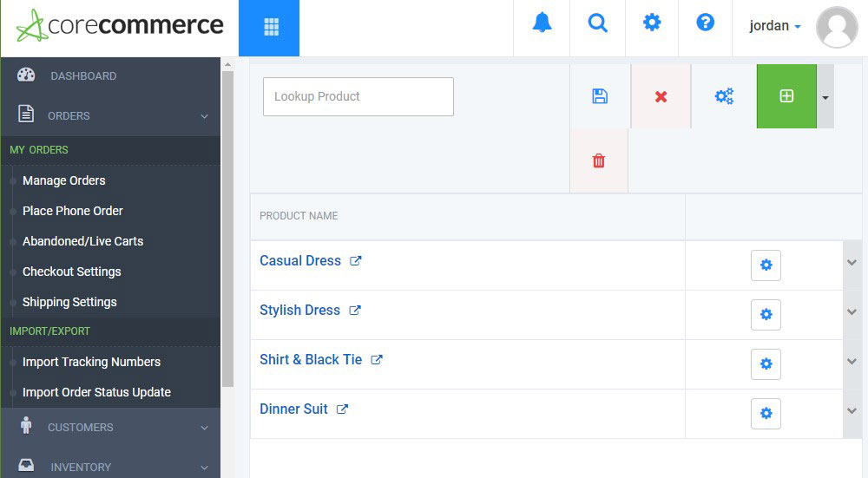868x478 pixels.
Task: Open the Stylish Dress product link
Action: 299,310
